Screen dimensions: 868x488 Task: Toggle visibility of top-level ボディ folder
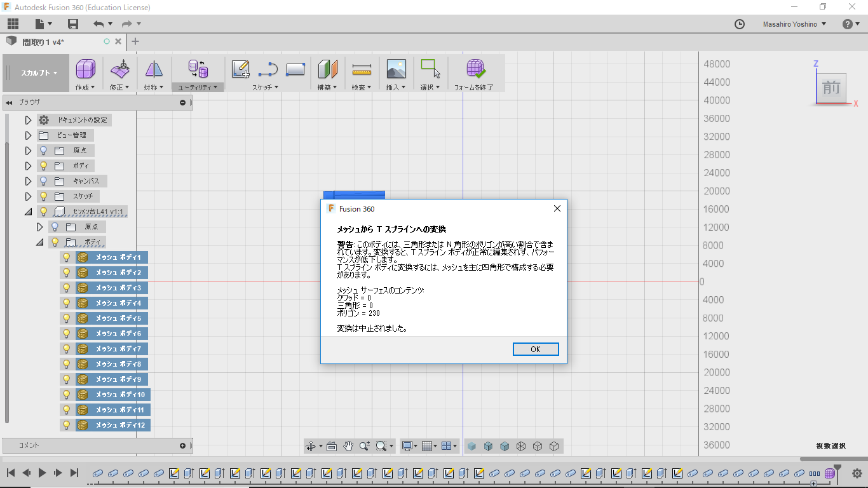(x=43, y=166)
